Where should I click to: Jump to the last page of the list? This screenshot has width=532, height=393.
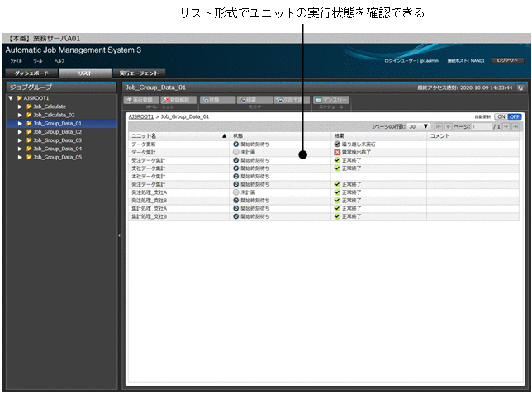coord(516,126)
